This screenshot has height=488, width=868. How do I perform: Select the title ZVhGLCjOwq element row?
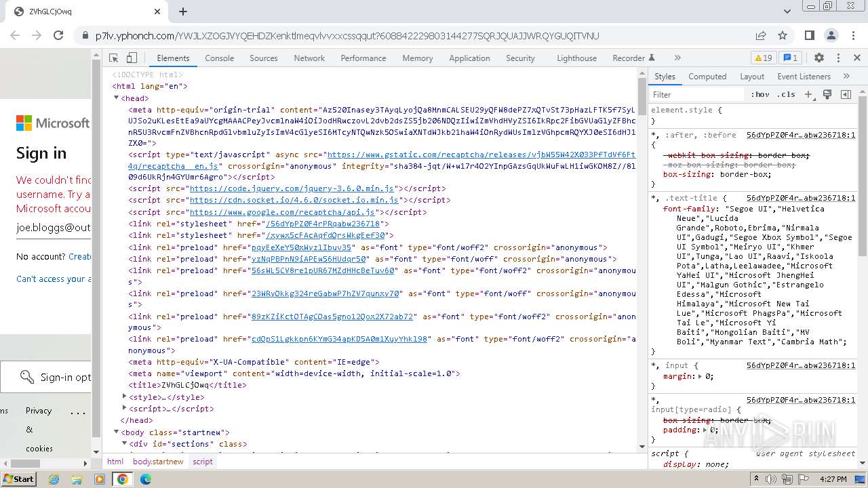click(188, 385)
